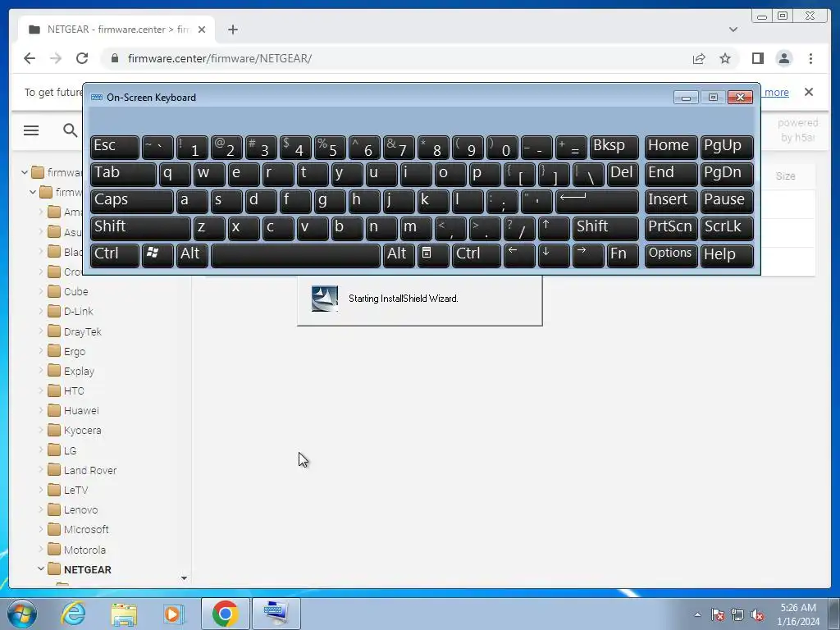Image resolution: width=840 pixels, height=630 pixels.
Task: Open Chrome side panel icon
Action: [x=757, y=58]
